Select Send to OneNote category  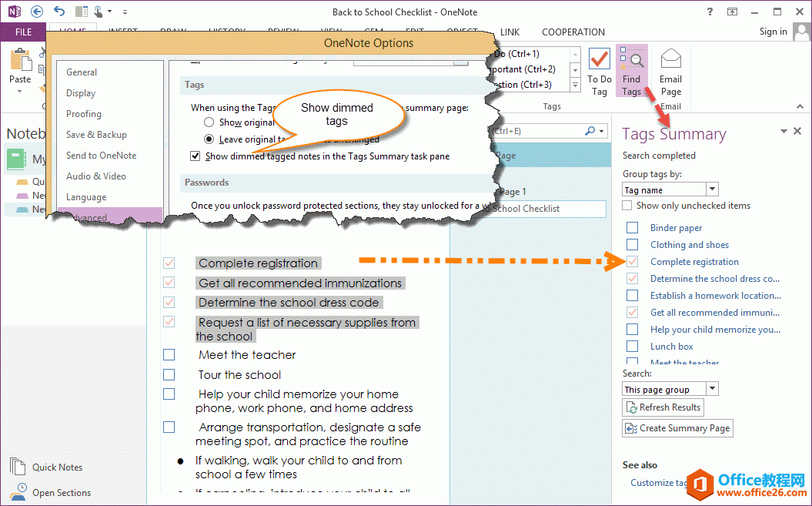(101, 155)
